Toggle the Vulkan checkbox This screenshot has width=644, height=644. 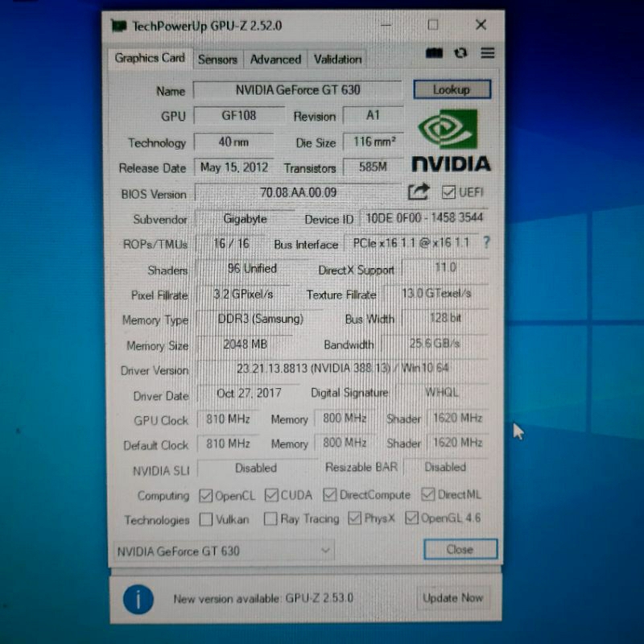tap(205, 519)
